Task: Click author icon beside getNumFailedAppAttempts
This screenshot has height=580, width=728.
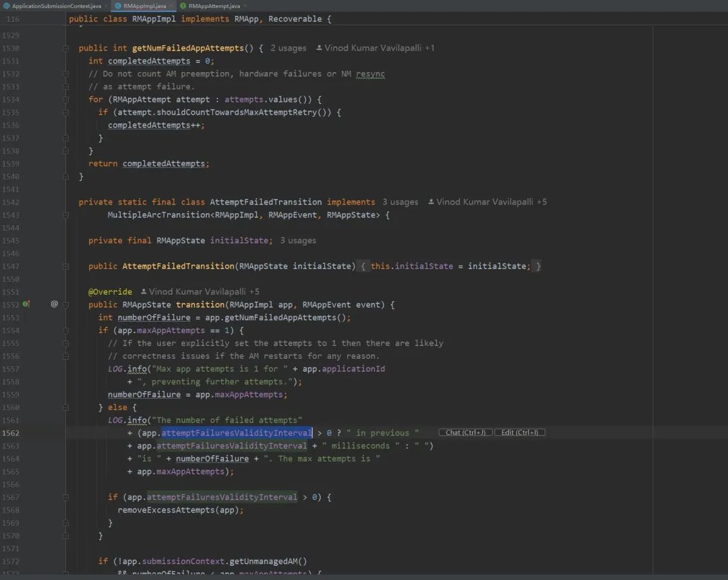Action: 319,48
